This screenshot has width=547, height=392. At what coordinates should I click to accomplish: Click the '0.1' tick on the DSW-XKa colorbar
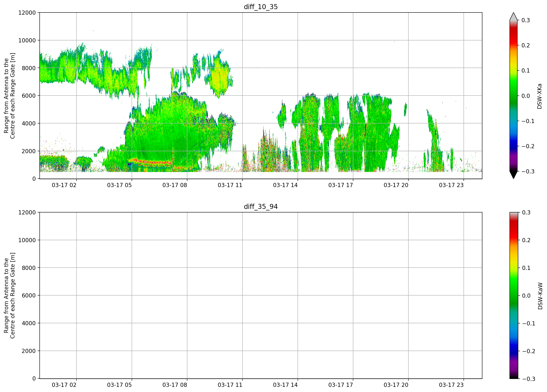tap(526, 71)
